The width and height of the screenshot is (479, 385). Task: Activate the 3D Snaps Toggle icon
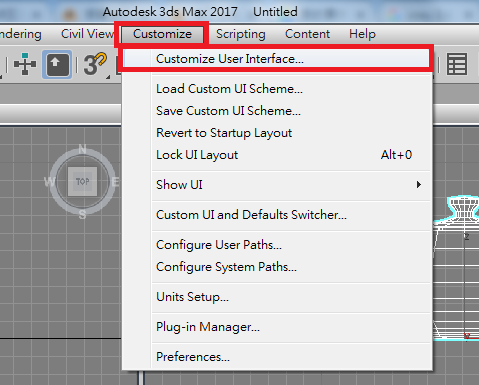(x=95, y=64)
